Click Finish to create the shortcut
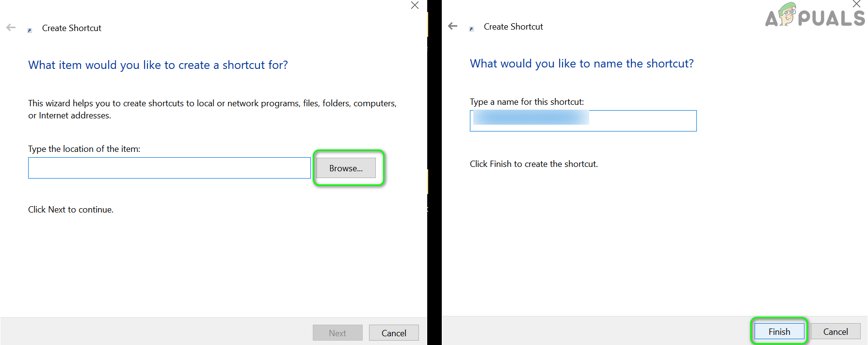The width and height of the screenshot is (868, 345). coord(779,331)
